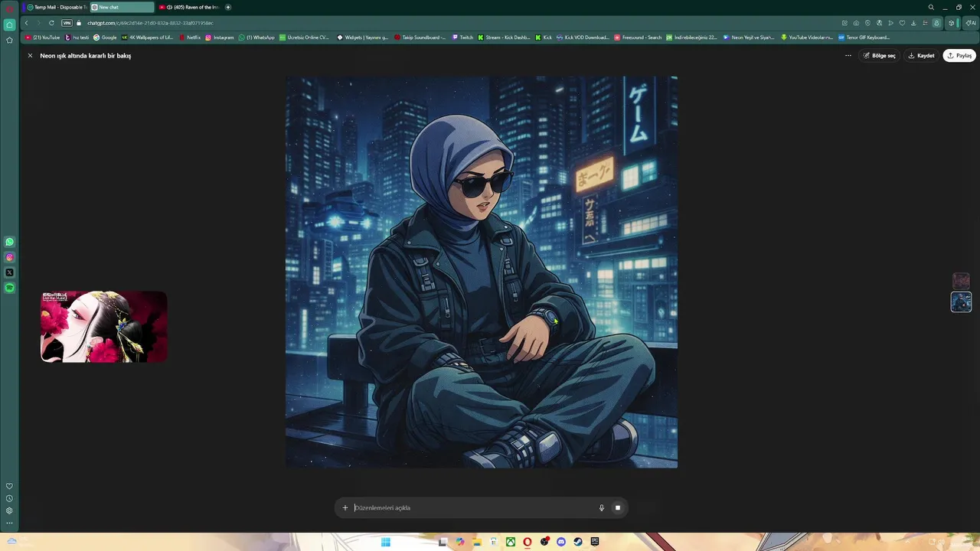This screenshot has height=551, width=980.
Task: Open Spotify in the Opera sidebar
Action: click(x=9, y=288)
